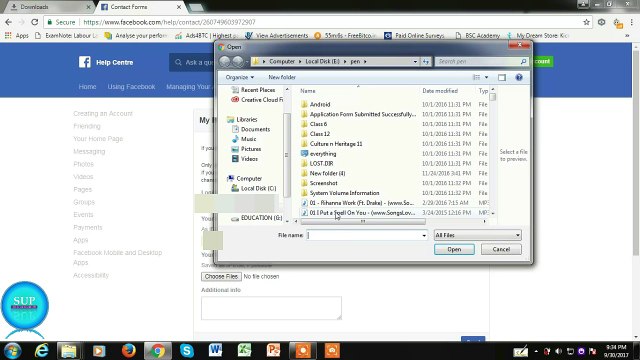Open dialog Help question mark icon
The width and height of the screenshot is (640, 360).
pos(519,77)
